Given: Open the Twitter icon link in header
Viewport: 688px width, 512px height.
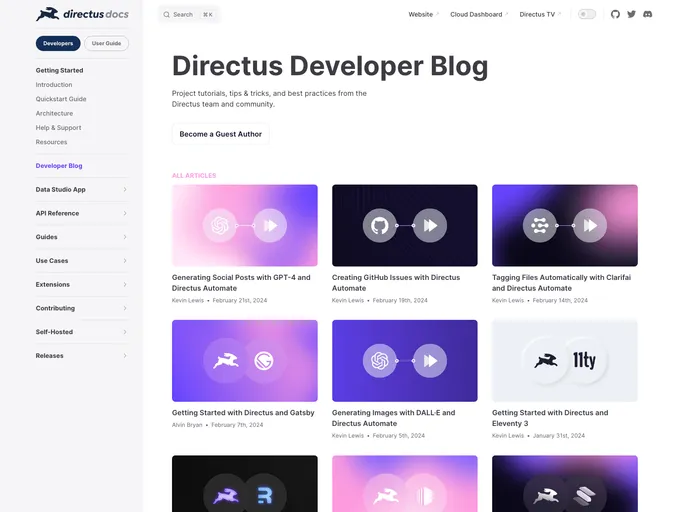Looking at the screenshot, I should coord(631,14).
